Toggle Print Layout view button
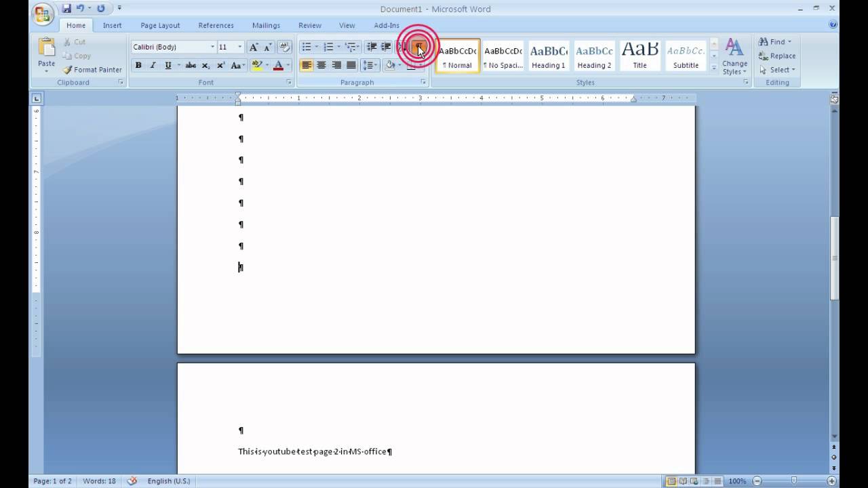 coord(671,481)
